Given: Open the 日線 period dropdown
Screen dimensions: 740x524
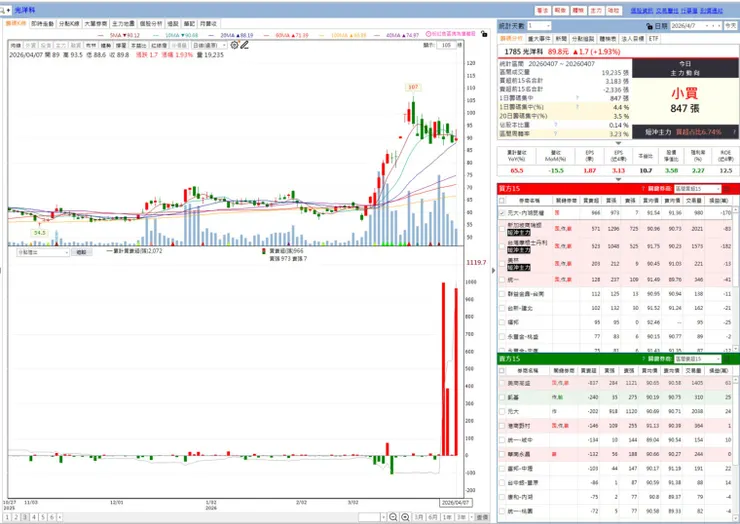Looking at the screenshot, I should coord(209,45).
